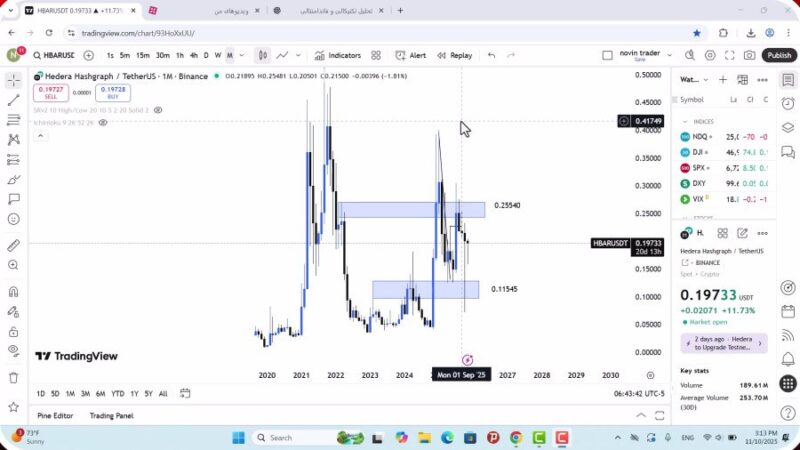Click the HBARUSDT symbol search field
This screenshot has width=800, height=450.
coord(56,55)
